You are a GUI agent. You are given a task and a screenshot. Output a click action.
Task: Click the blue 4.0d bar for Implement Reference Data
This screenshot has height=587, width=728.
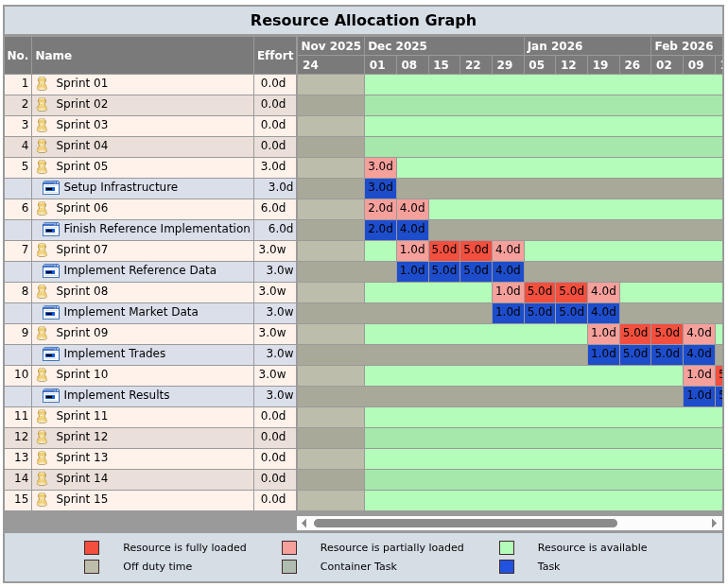click(x=508, y=270)
